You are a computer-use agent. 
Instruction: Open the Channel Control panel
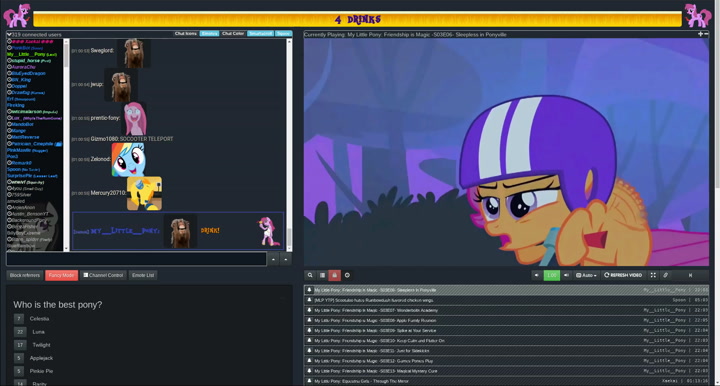103,275
